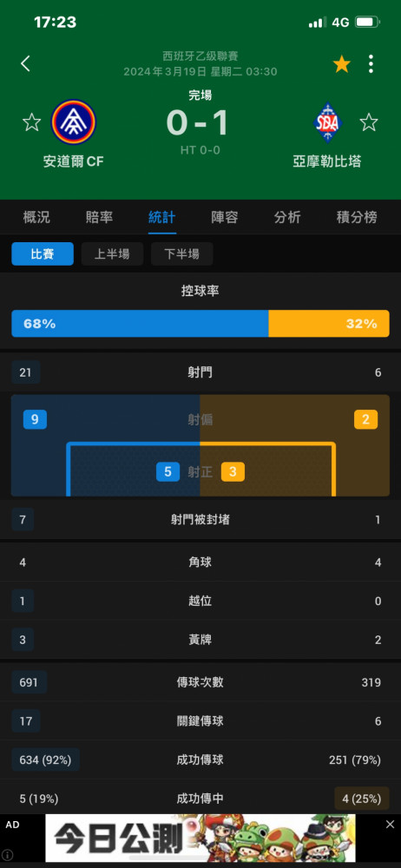This screenshot has height=868, width=401.
Task: Toggle the orange favorite match star
Action: [x=342, y=64]
